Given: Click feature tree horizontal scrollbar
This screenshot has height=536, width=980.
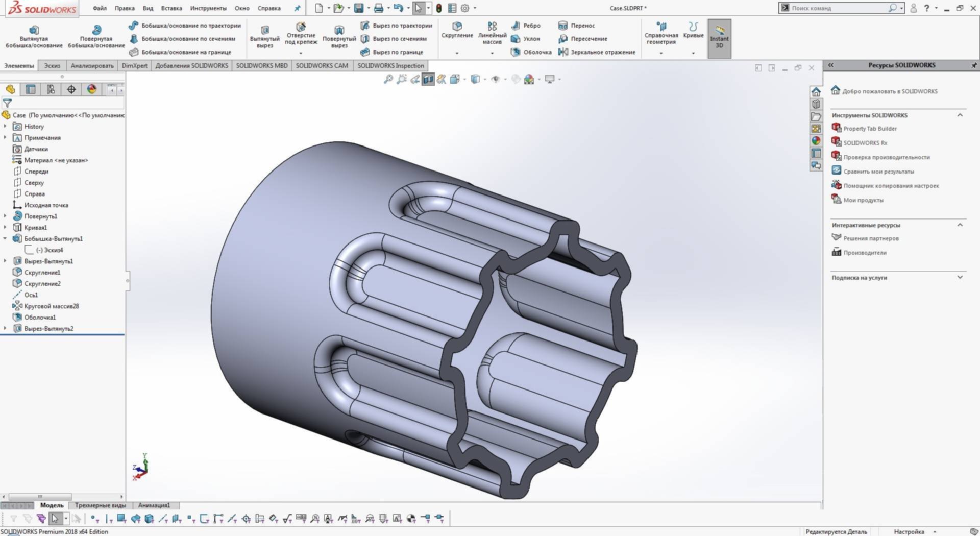Looking at the screenshot, I should tap(40, 496).
